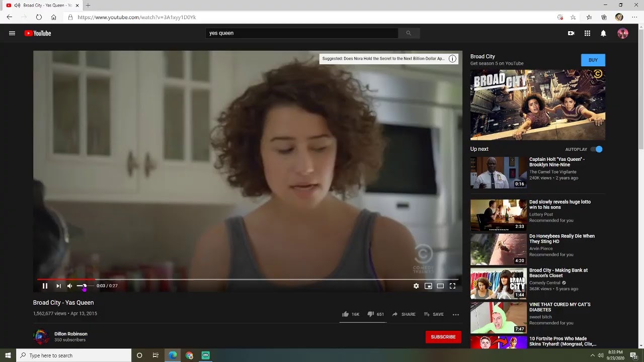
Task: Open Task View on the taskbar
Action: [x=155, y=355]
